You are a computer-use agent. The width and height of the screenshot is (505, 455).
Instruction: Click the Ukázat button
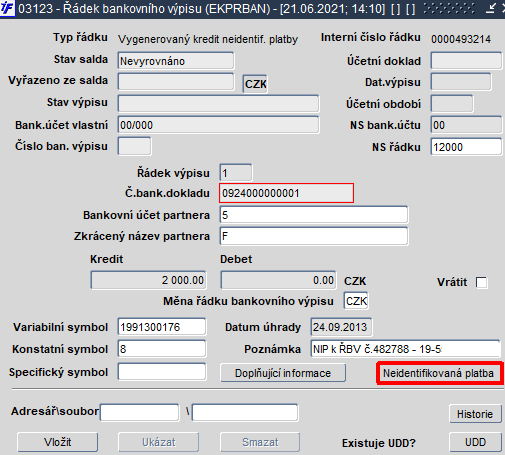coord(159,442)
